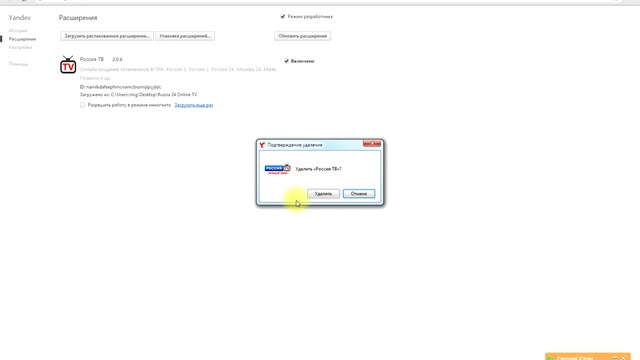Click the Россия ТВ logo in the dialog
Image resolution: width=640 pixels, height=360 pixels.
278,169
